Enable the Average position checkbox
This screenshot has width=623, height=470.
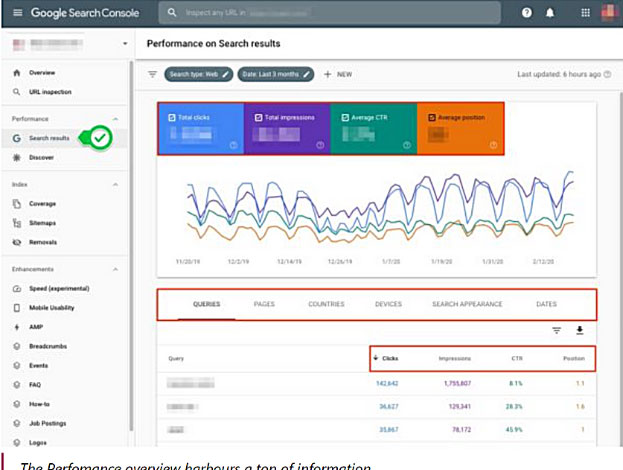pos(431,117)
